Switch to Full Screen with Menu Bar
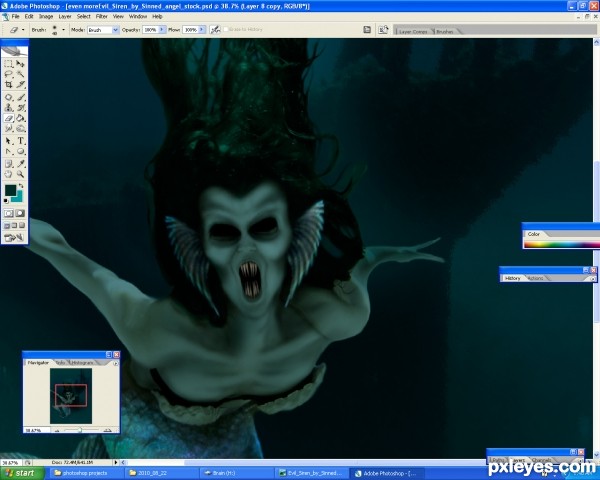The height and width of the screenshot is (480, 600). coord(14,225)
